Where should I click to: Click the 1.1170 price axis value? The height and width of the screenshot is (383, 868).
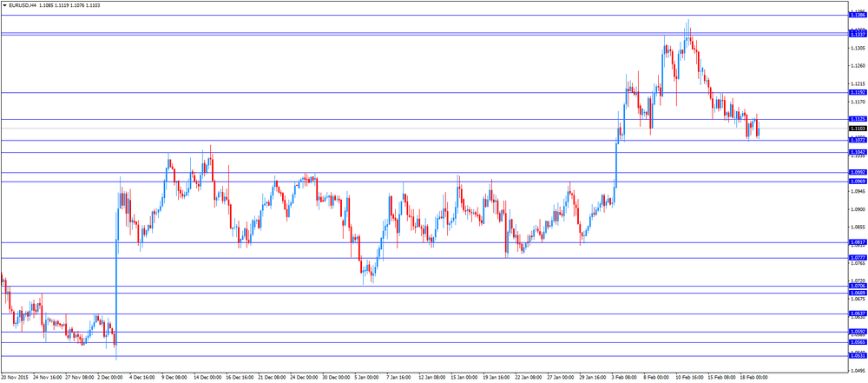[x=857, y=102]
